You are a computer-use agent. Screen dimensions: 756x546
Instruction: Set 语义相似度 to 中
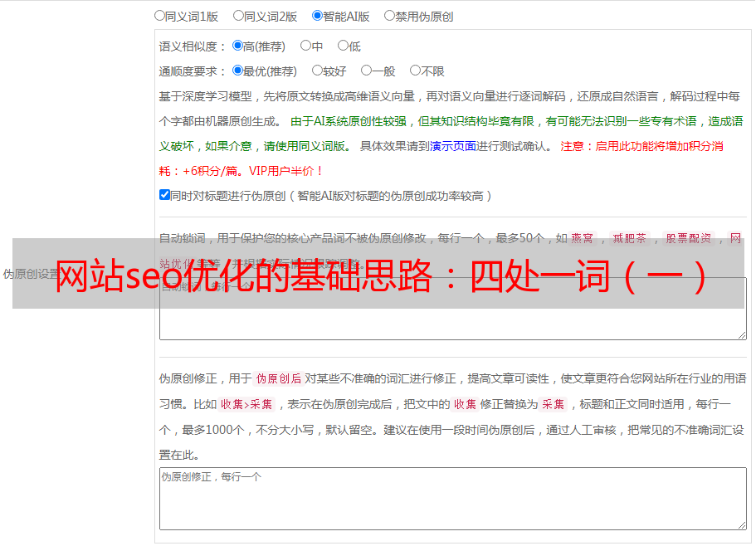click(x=305, y=46)
